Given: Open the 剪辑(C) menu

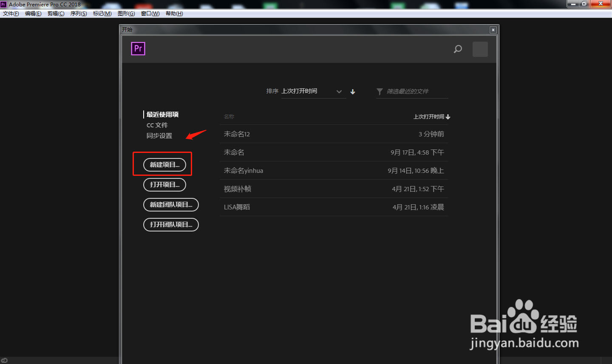Looking at the screenshot, I should (56, 14).
